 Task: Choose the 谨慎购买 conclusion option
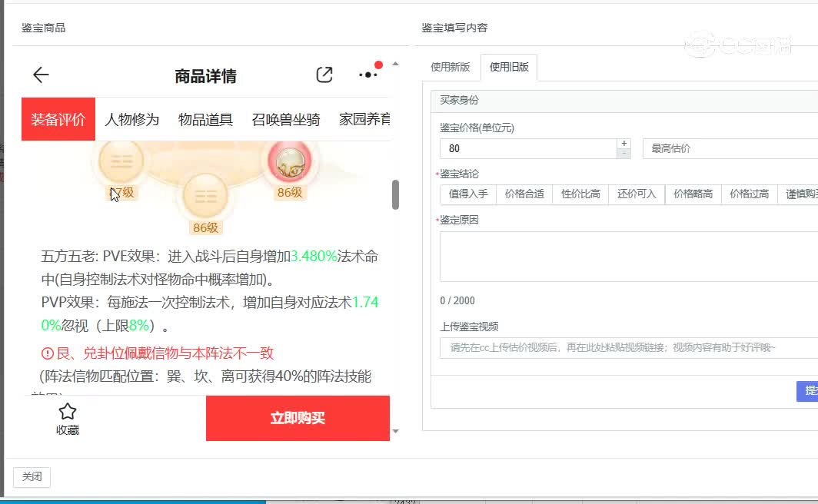point(801,194)
